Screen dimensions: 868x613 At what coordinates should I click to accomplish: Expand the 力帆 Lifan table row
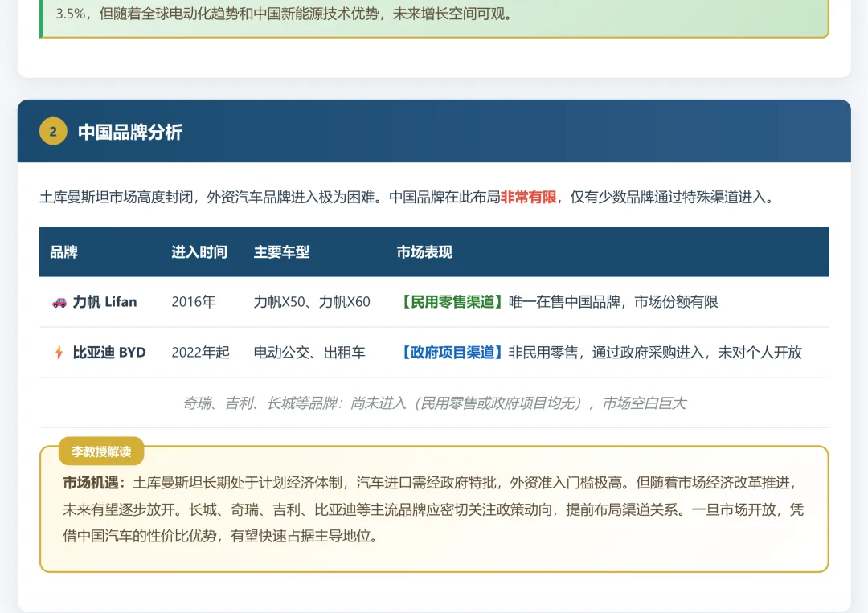(x=434, y=302)
